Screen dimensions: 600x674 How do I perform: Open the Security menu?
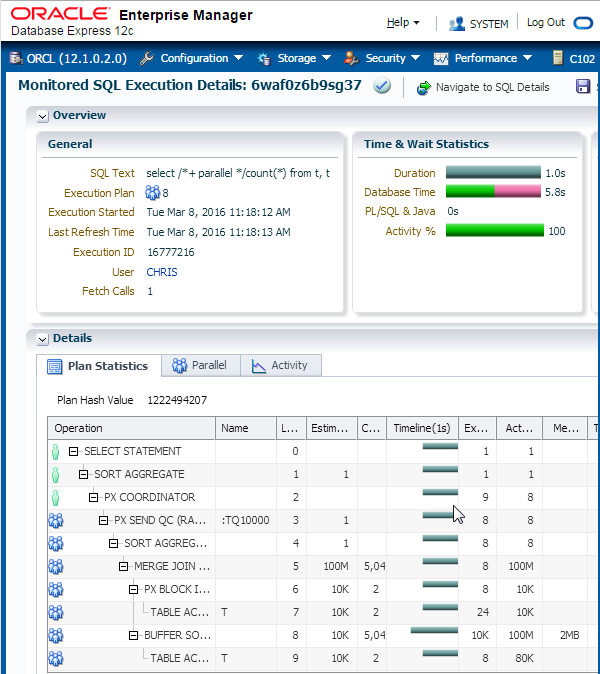[392, 58]
